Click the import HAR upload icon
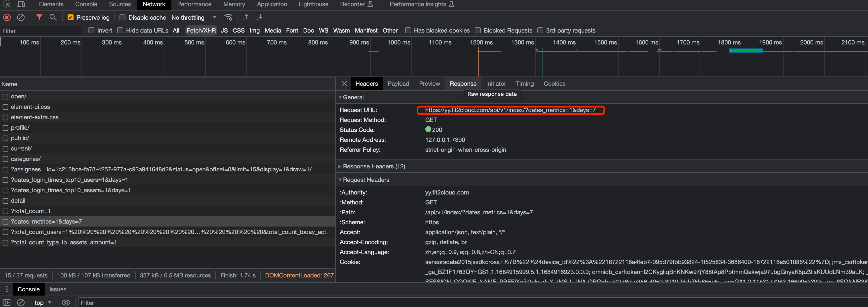The height and width of the screenshot is (307, 868). click(x=246, y=17)
